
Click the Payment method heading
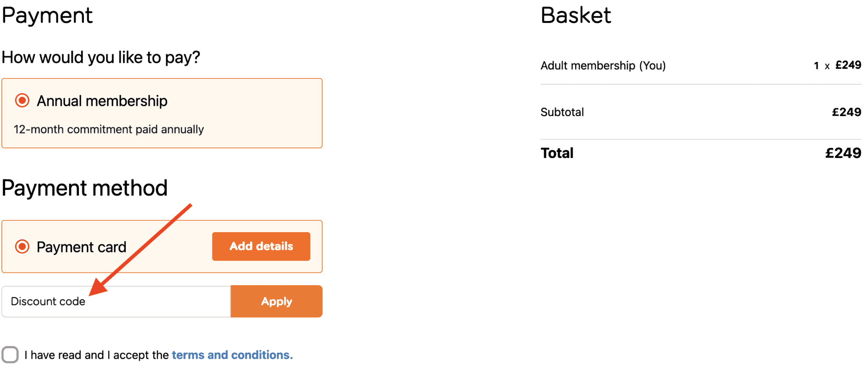point(84,188)
